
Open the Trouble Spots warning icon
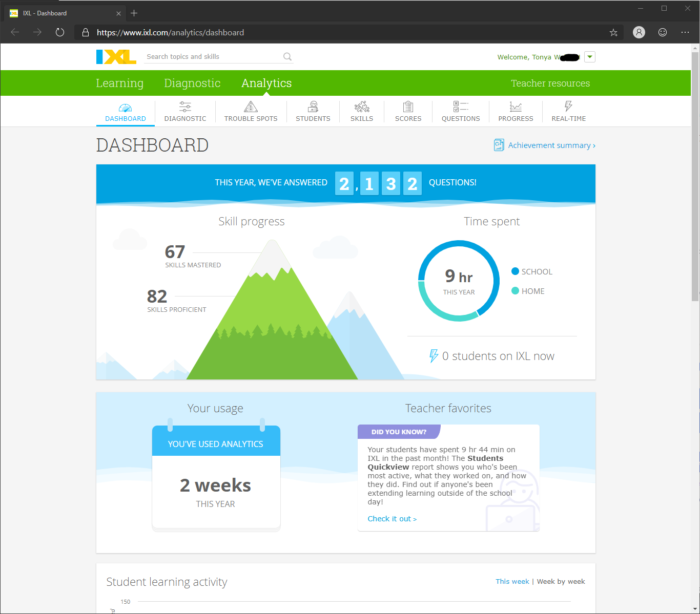251,107
